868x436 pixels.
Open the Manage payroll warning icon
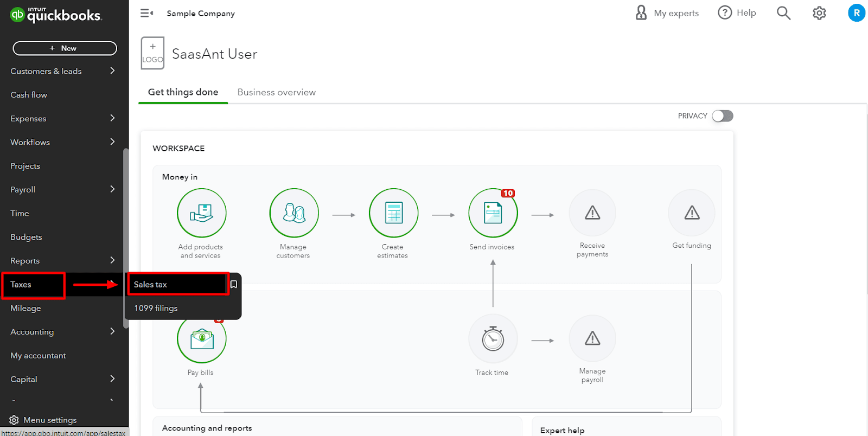pos(592,338)
